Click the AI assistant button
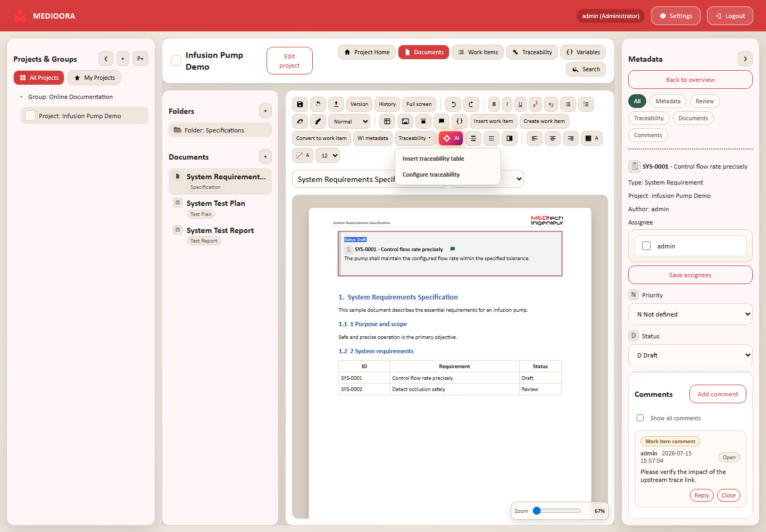This screenshot has width=766, height=532. (451, 138)
